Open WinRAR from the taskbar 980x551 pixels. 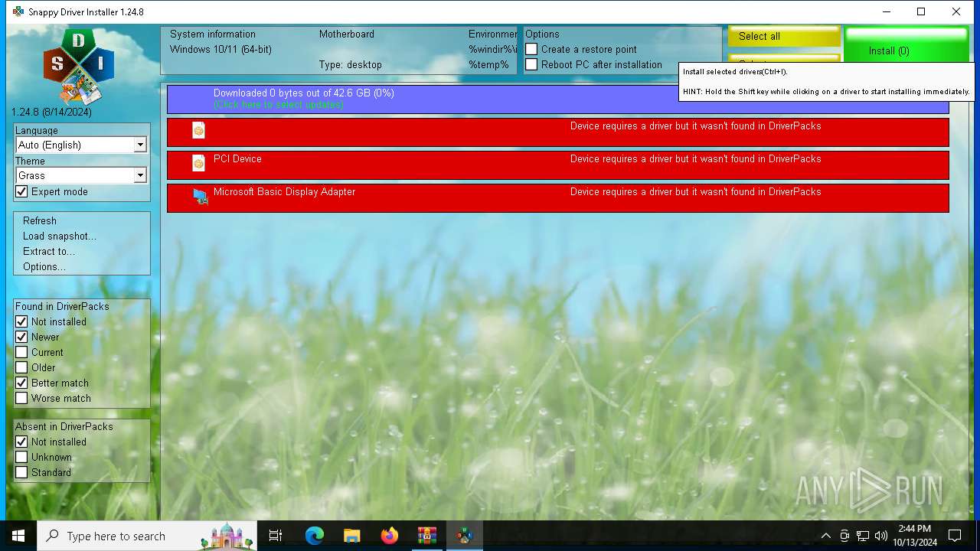426,536
